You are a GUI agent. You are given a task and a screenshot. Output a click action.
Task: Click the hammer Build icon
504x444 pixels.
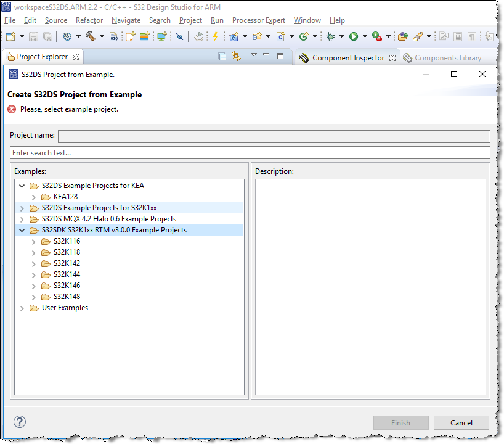91,36
